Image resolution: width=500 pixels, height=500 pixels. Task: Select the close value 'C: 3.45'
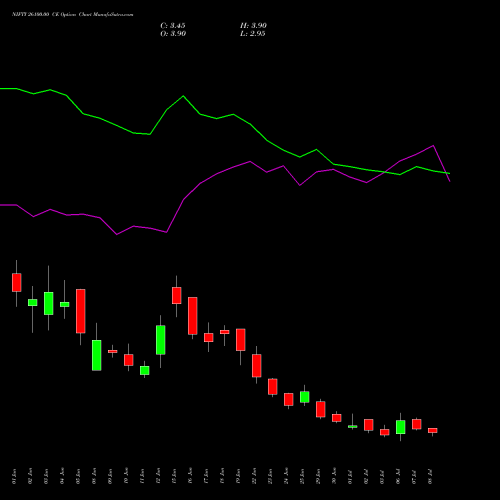click(173, 26)
